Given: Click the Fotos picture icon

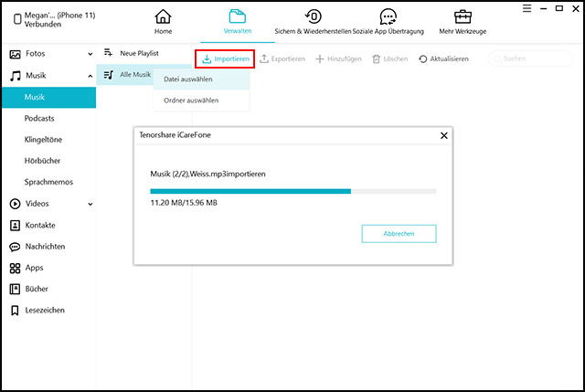Looking at the screenshot, I should click(x=15, y=55).
